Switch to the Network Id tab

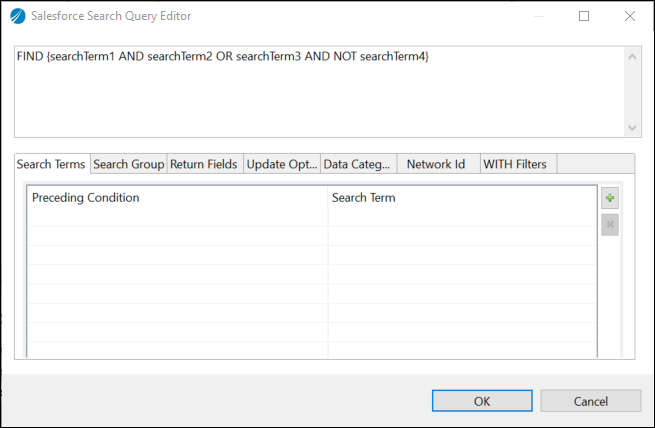[435, 164]
